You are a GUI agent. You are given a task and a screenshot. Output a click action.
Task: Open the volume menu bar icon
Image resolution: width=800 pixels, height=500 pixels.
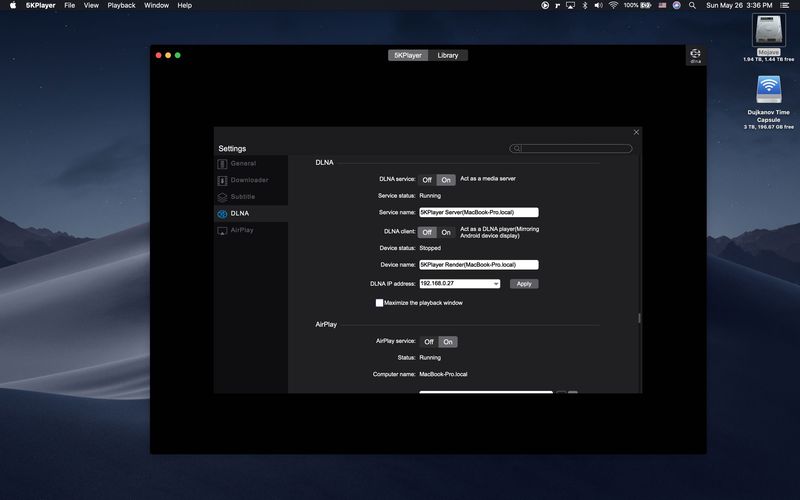pyautogui.click(x=598, y=5)
